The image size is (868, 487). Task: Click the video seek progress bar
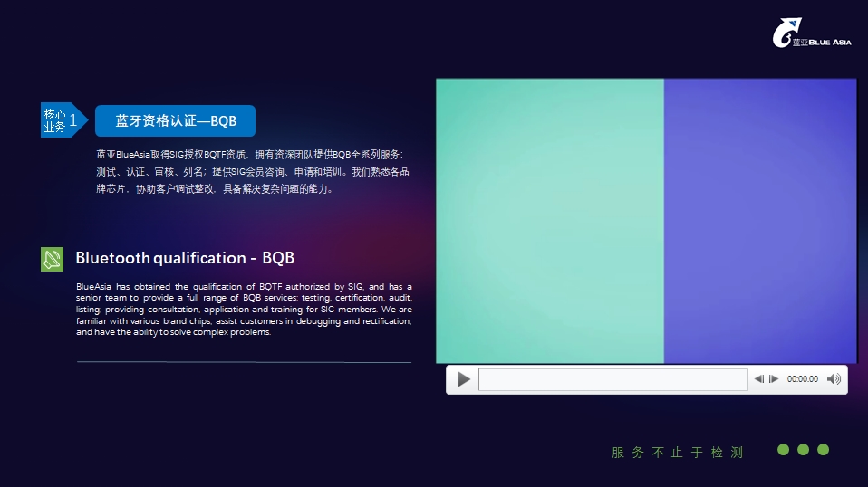(612, 379)
